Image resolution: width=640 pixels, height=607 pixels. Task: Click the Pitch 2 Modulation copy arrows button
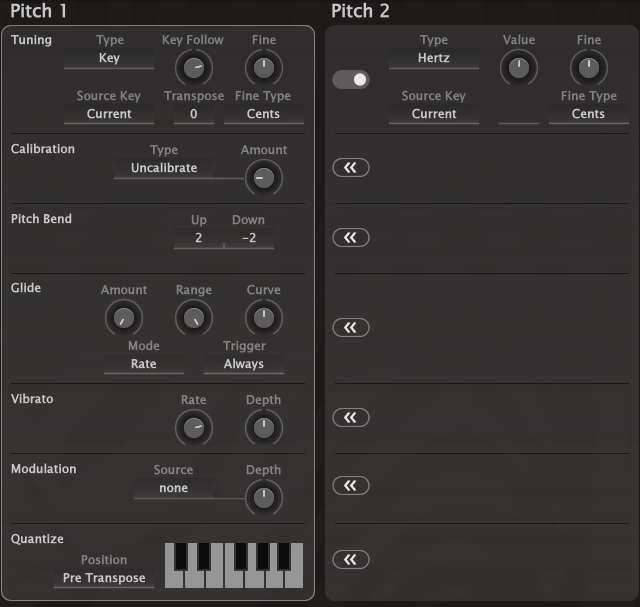pyautogui.click(x=351, y=485)
